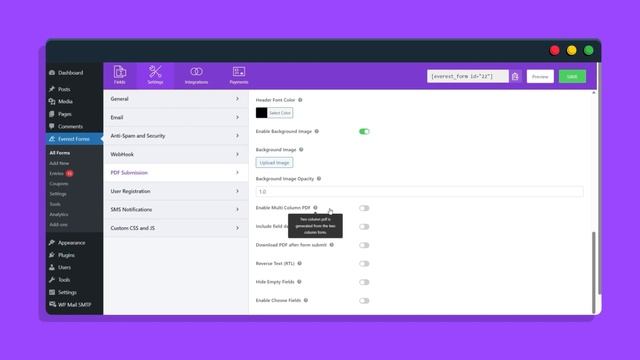Expand the General section chevron
The image size is (640, 360).
coord(238,99)
